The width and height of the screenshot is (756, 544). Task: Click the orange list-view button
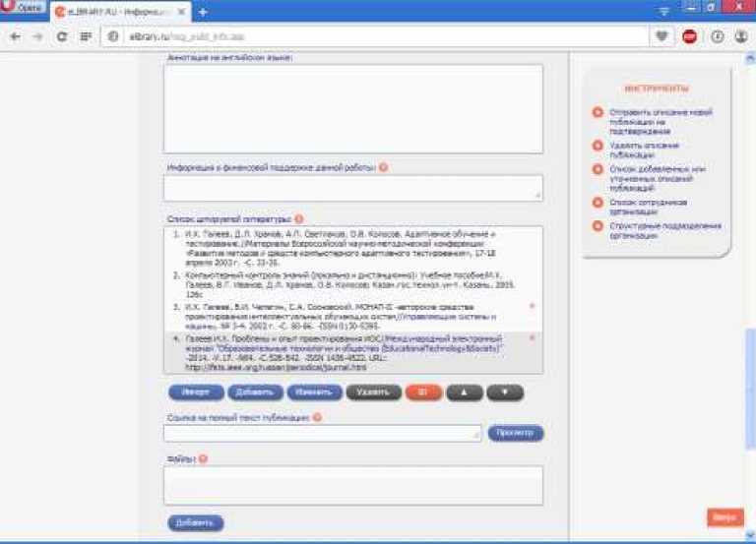[x=424, y=393]
